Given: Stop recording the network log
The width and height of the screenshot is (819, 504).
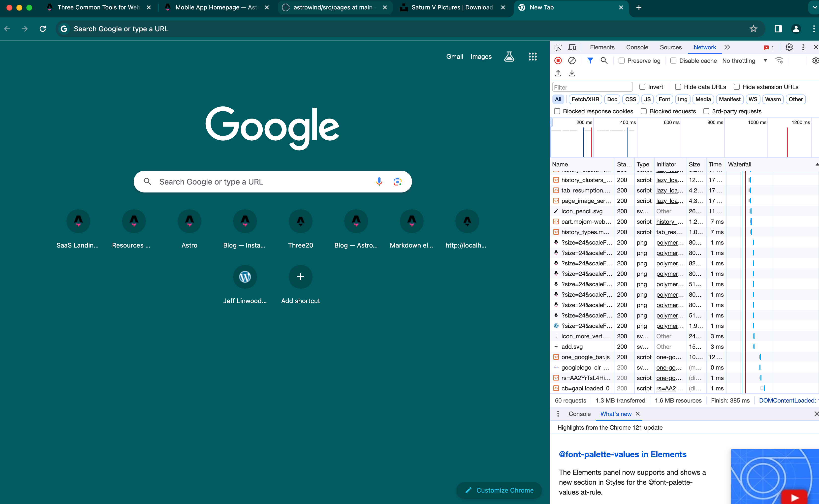Looking at the screenshot, I should pyautogui.click(x=558, y=61).
